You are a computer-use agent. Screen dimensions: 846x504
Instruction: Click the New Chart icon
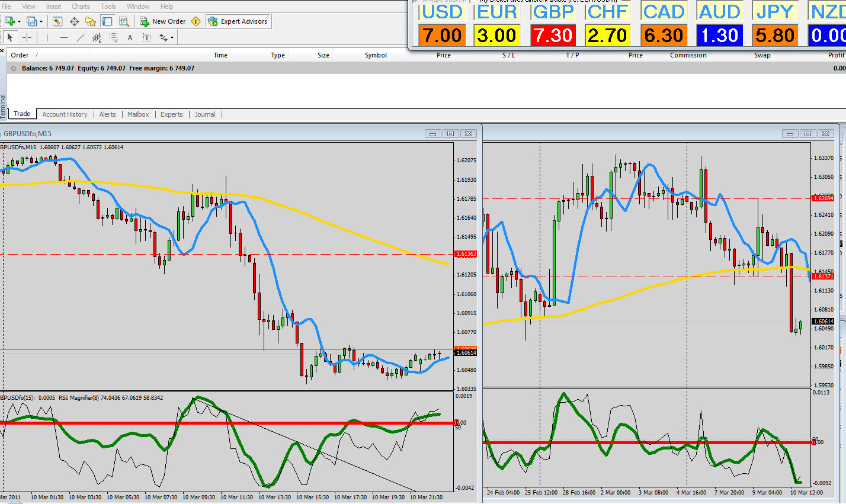(9, 21)
